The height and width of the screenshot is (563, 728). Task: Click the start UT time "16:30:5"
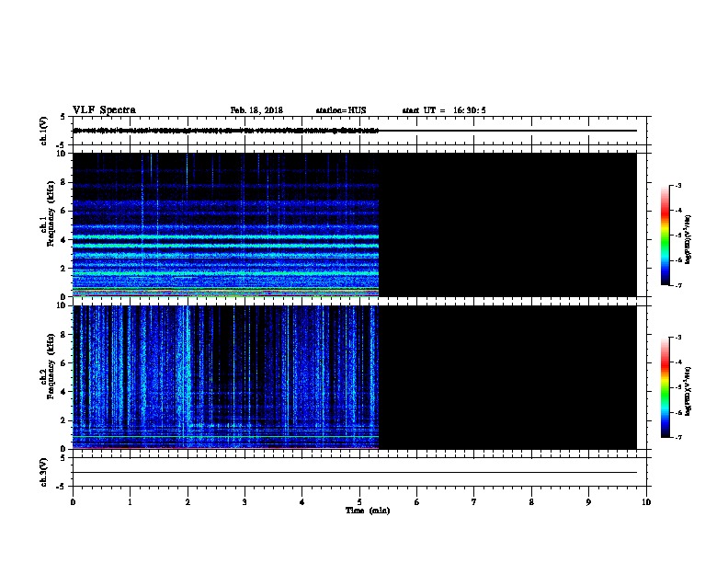pos(470,110)
